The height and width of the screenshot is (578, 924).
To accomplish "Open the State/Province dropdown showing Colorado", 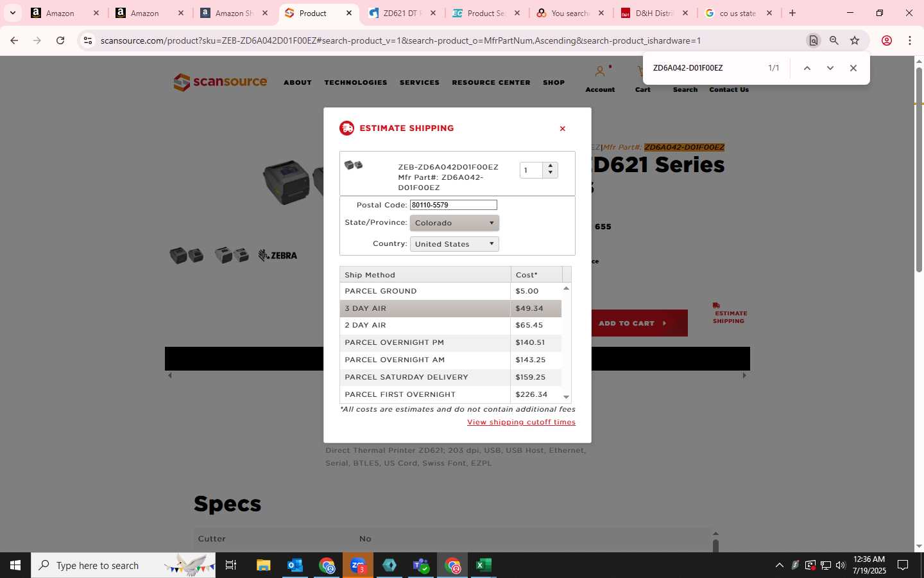I will click(x=454, y=223).
